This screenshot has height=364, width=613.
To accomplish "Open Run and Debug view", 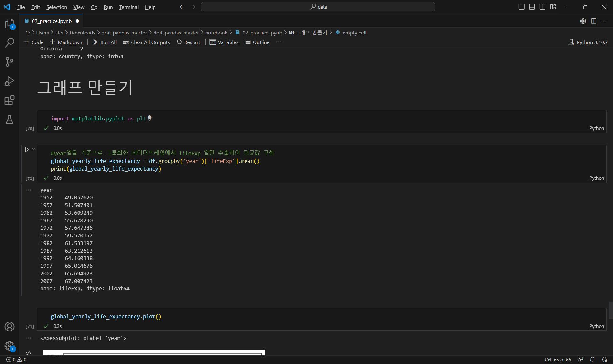I will coord(10,81).
